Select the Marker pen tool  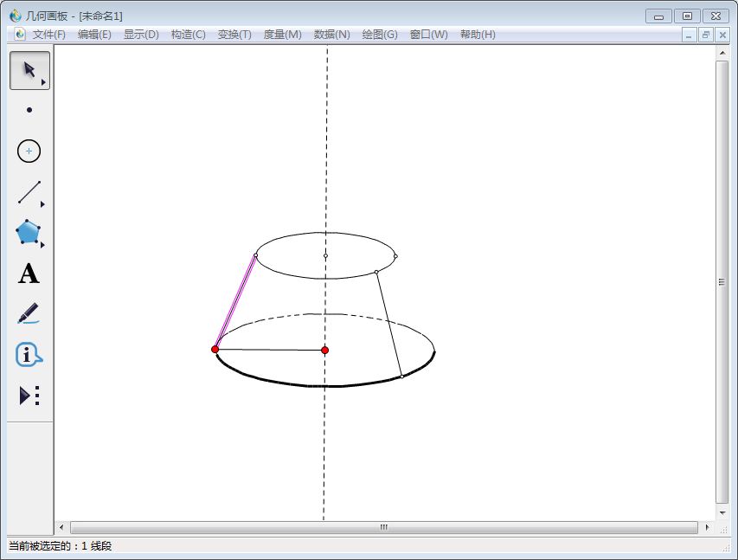[29, 313]
